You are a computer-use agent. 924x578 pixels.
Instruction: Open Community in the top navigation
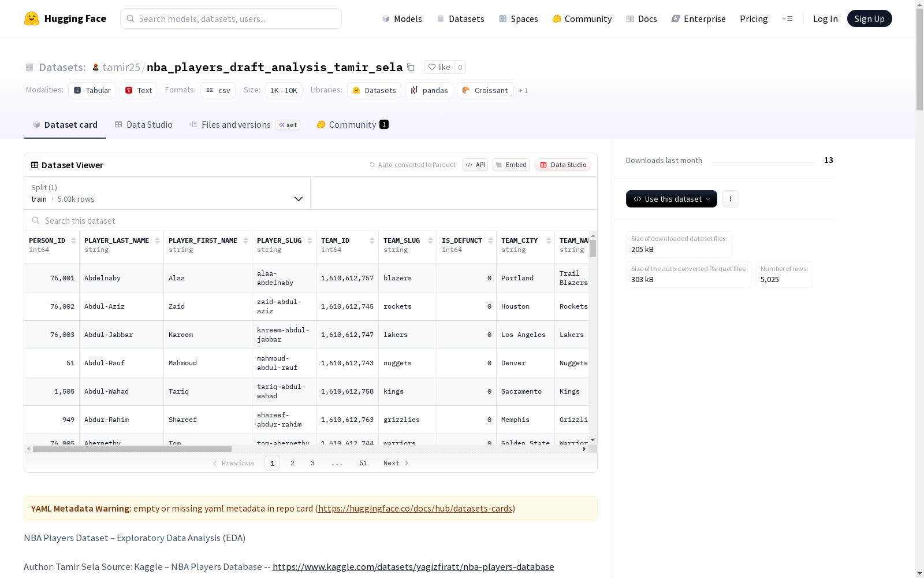(582, 18)
